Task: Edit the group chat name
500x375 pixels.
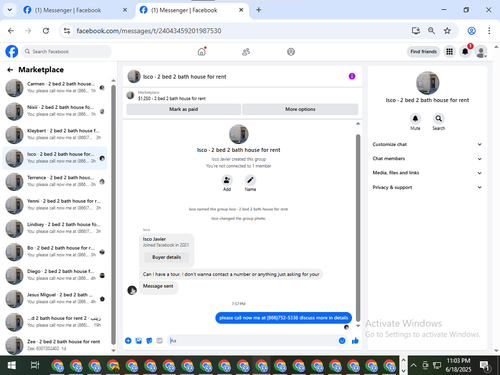Action: [x=250, y=180]
